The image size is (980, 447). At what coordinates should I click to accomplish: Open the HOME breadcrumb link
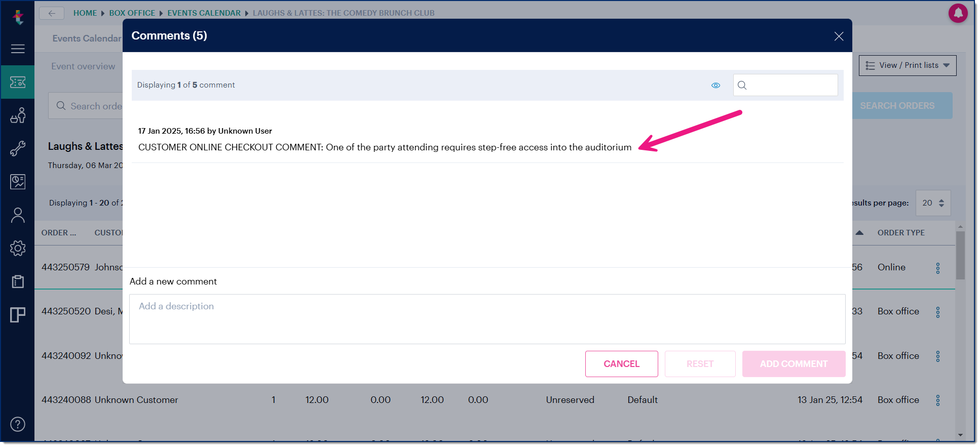click(85, 13)
